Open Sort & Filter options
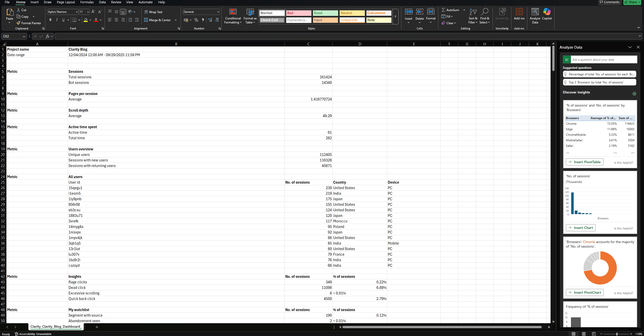The height and width of the screenshot is (336, 644). click(473, 16)
